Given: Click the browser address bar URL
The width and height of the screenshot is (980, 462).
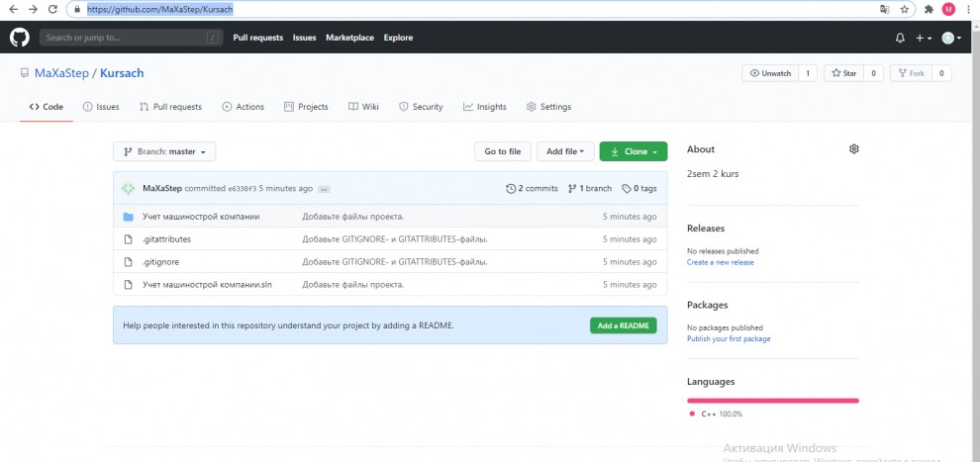Looking at the screenshot, I should coord(160,9).
